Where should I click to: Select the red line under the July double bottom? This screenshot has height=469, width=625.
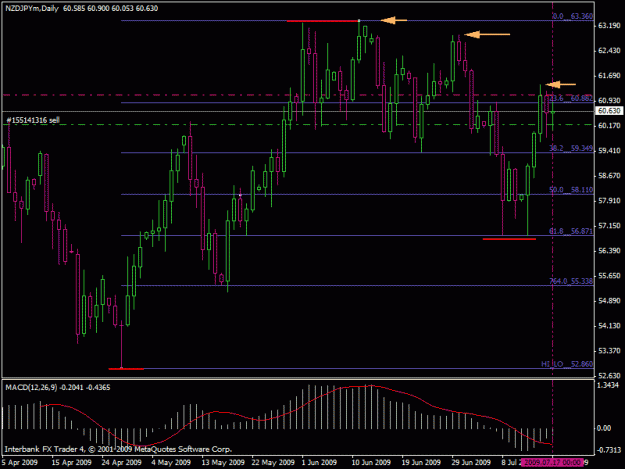point(509,239)
